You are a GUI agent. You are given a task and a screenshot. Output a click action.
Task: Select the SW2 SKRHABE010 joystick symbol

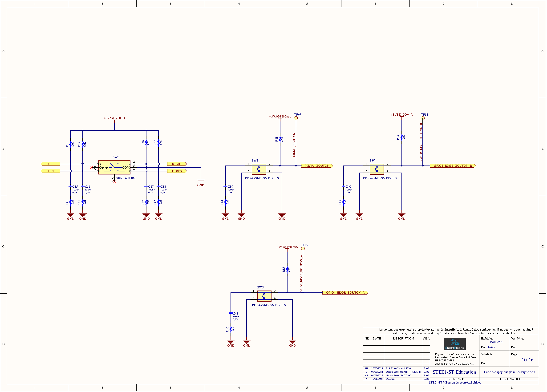click(114, 167)
